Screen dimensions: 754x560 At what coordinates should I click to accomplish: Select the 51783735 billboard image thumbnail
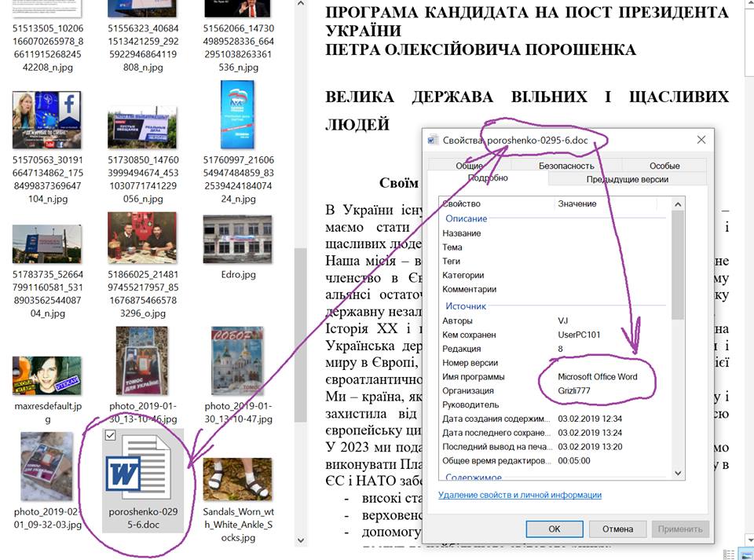47,244
